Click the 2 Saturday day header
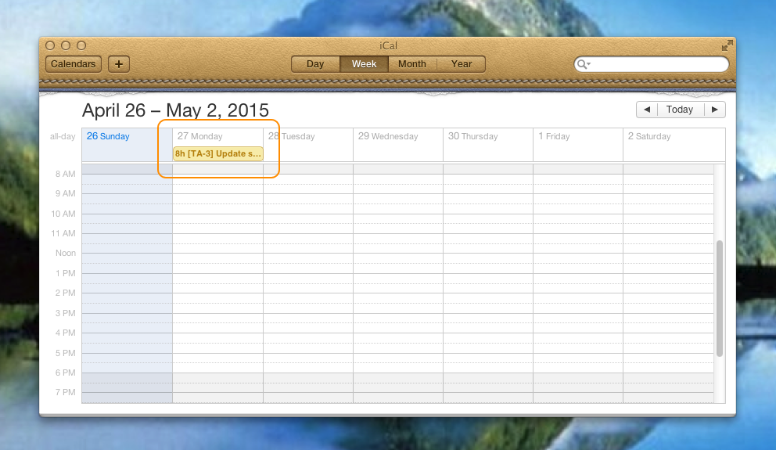This screenshot has height=450, width=776. [x=650, y=136]
